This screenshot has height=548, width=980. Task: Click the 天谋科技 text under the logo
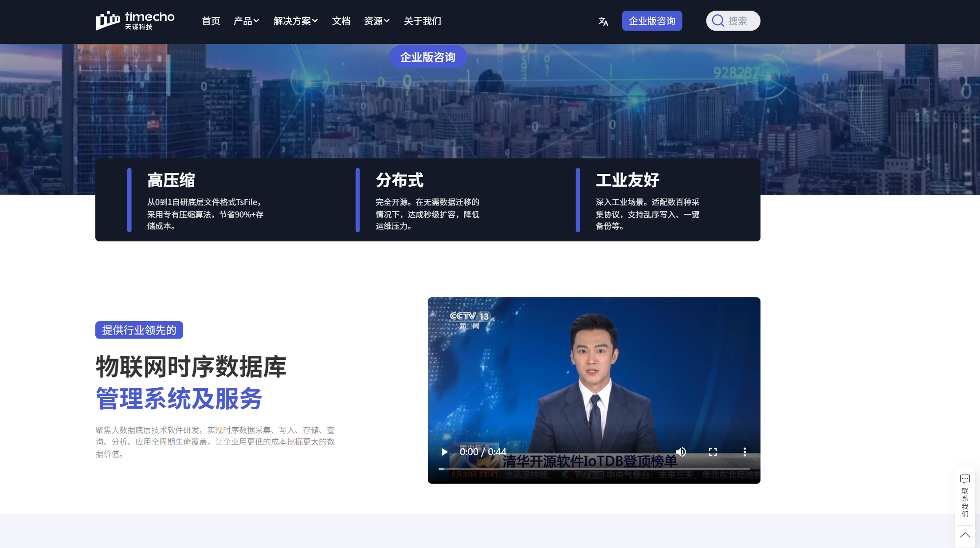(x=139, y=27)
